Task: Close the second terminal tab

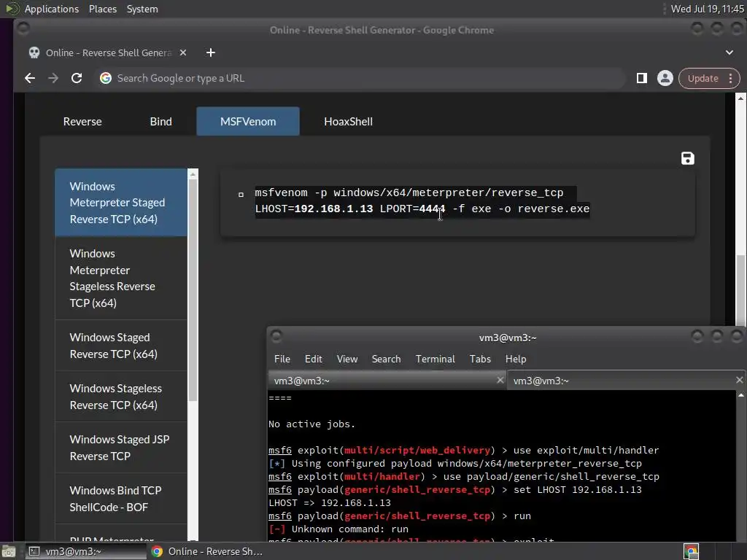Action: [740, 380]
